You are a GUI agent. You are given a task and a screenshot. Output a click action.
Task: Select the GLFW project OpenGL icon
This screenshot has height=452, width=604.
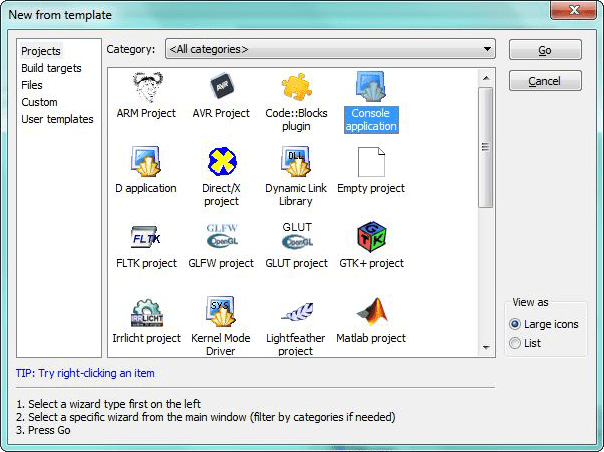222,236
